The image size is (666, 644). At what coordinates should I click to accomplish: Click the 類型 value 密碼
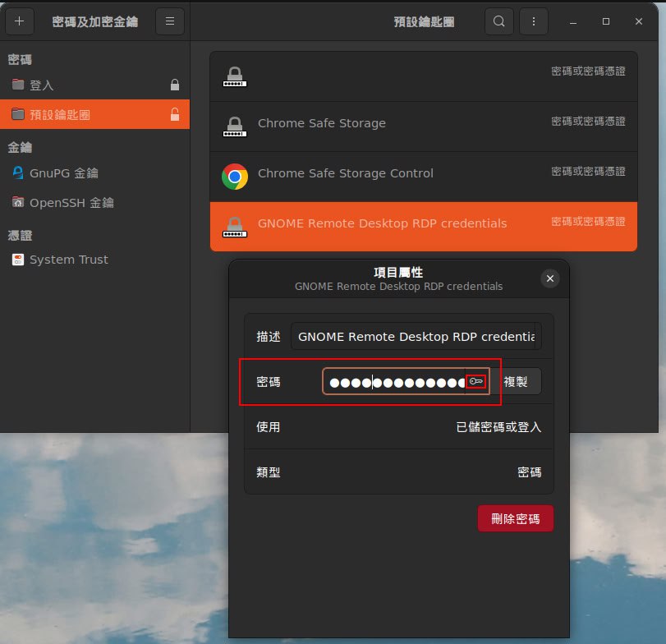530,472
